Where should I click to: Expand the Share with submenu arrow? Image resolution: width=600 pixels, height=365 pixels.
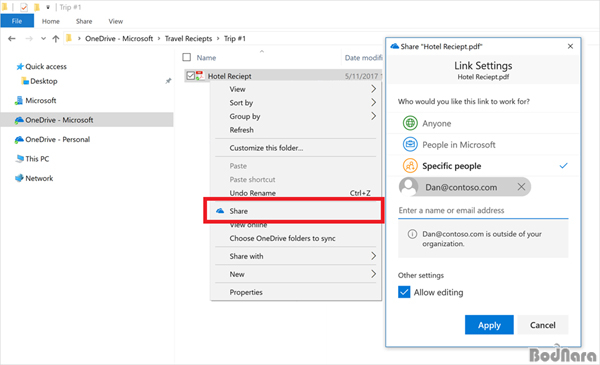373,256
